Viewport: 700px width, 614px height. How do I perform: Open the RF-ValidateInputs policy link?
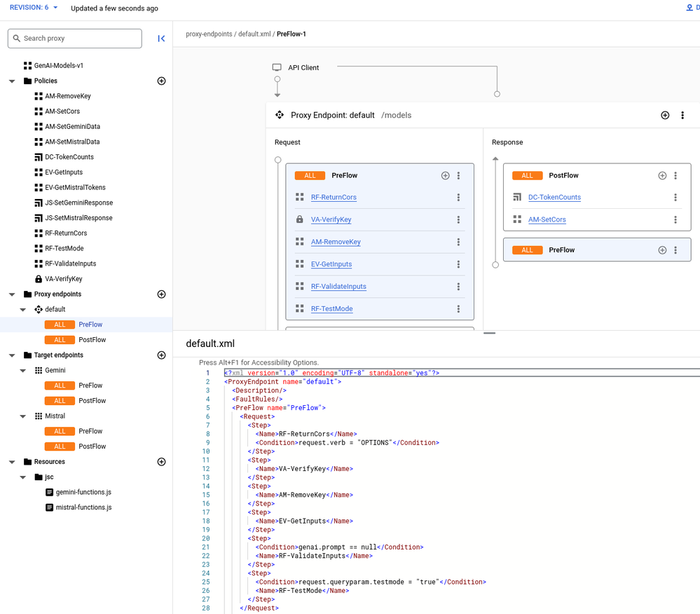[338, 287]
